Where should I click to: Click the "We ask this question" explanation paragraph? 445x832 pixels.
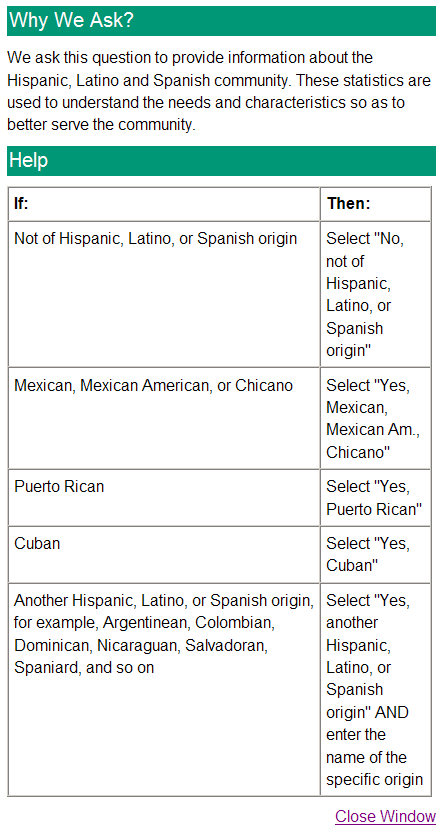coord(219,91)
